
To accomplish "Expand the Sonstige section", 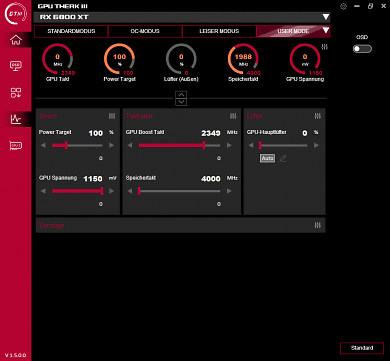I will (181, 225).
